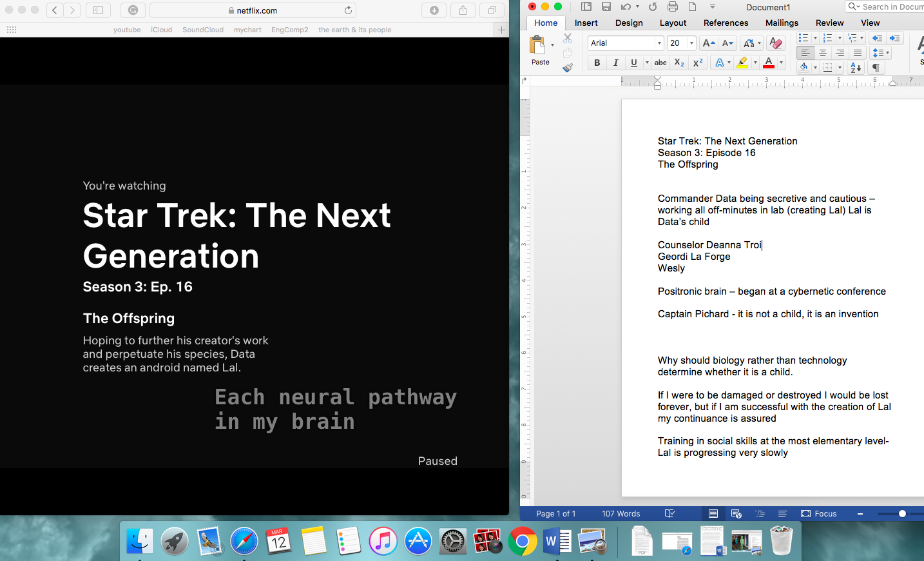
Task: Switch to the Review ribbon tab
Action: point(829,23)
